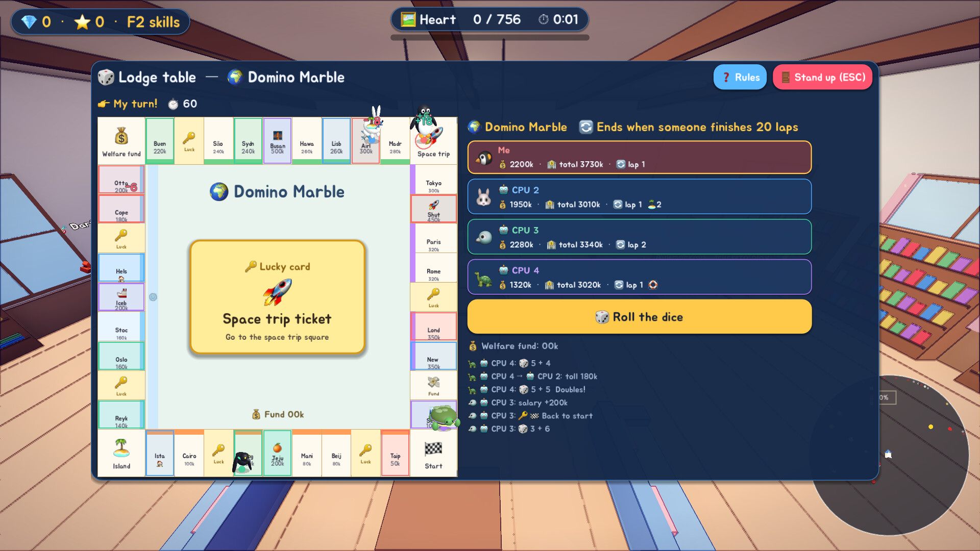Open F2 skills in top bar
Screen dimensions: 980x551
click(153, 22)
